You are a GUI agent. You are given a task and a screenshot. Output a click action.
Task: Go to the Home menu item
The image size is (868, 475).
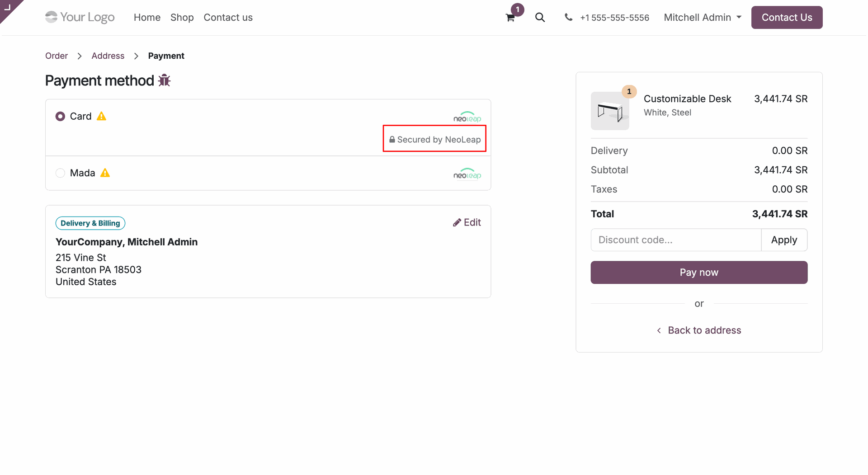click(147, 17)
